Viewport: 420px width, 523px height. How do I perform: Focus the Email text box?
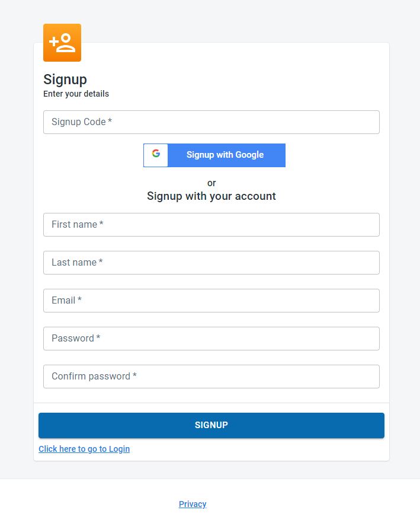coord(211,301)
